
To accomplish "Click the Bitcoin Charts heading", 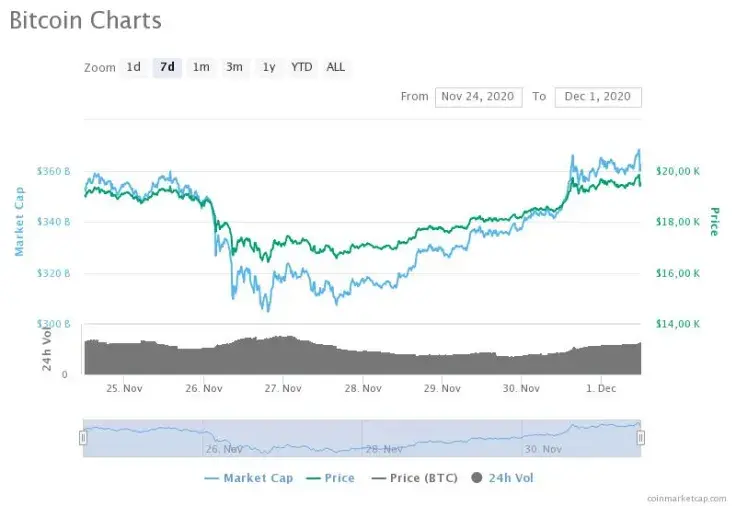I will [x=85, y=20].
